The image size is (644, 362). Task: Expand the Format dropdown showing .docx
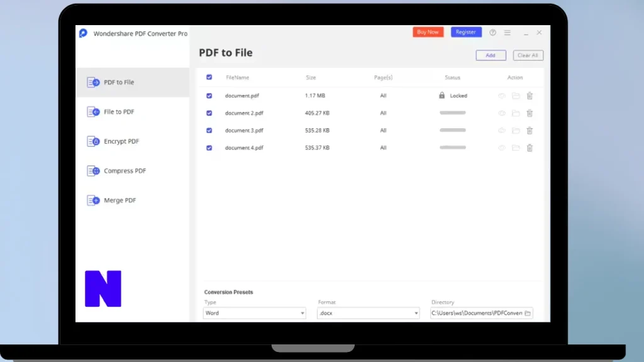tap(368, 313)
